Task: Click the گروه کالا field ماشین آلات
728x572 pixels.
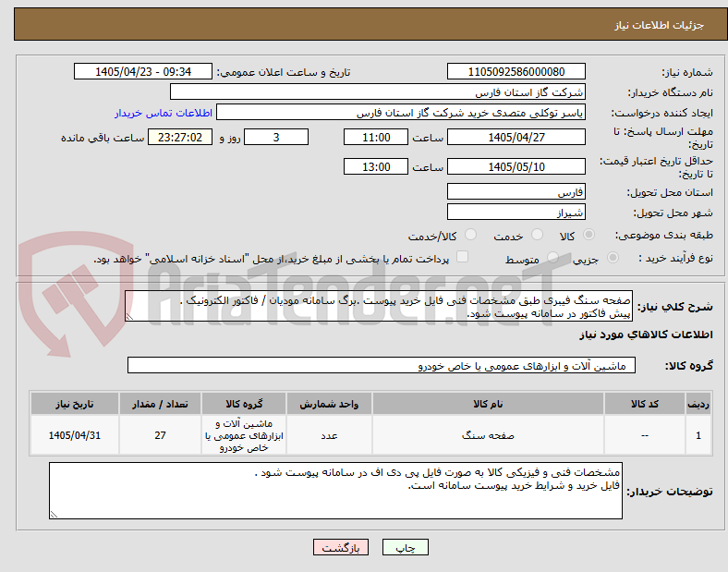Action: (x=382, y=365)
